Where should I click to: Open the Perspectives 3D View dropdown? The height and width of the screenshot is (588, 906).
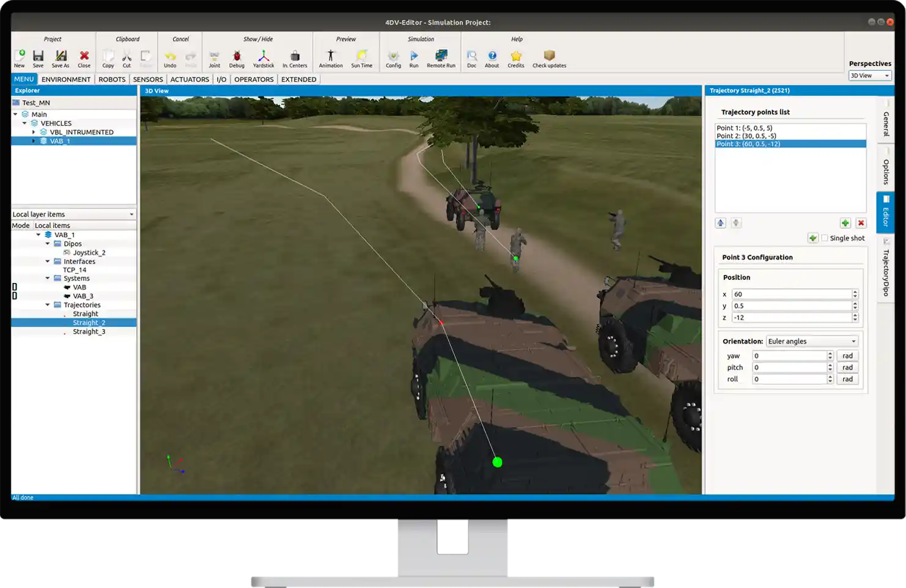pyautogui.click(x=870, y=76)
